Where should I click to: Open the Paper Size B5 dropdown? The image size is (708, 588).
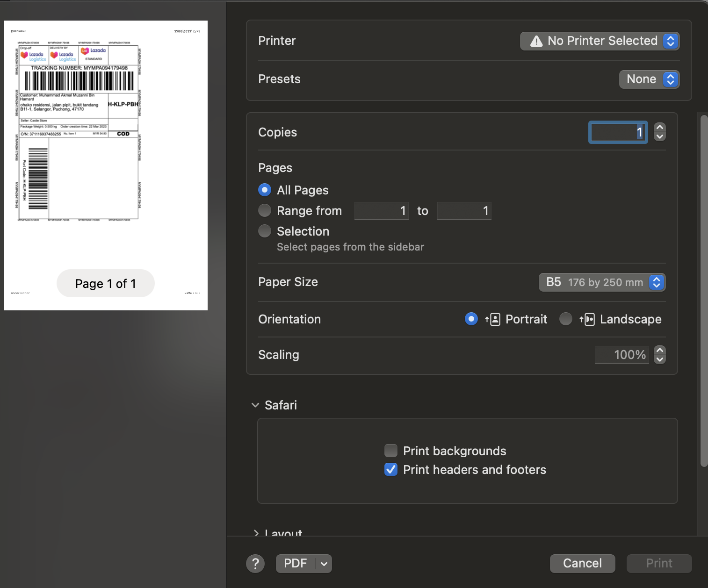[x=602, y=282]
